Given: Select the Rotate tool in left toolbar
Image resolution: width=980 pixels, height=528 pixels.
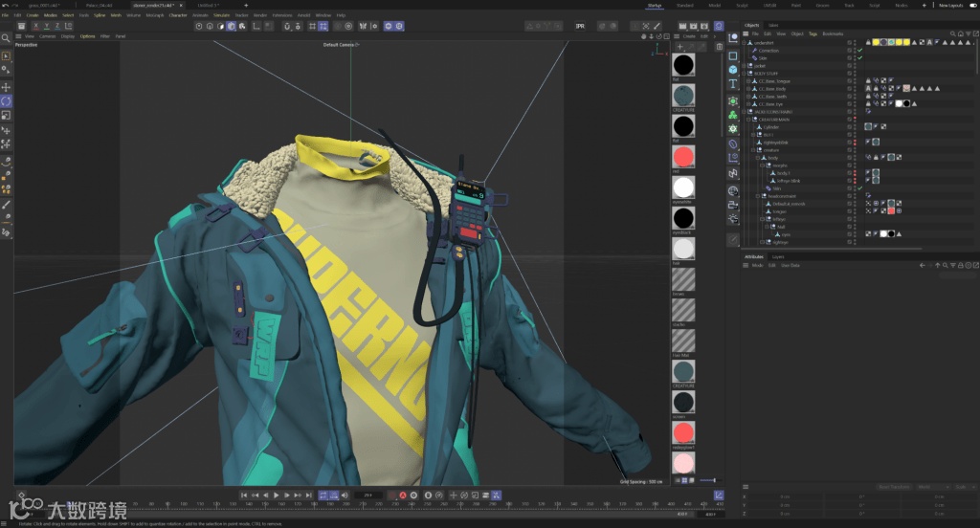Looking at the screenshot, I should pos(6,100).
